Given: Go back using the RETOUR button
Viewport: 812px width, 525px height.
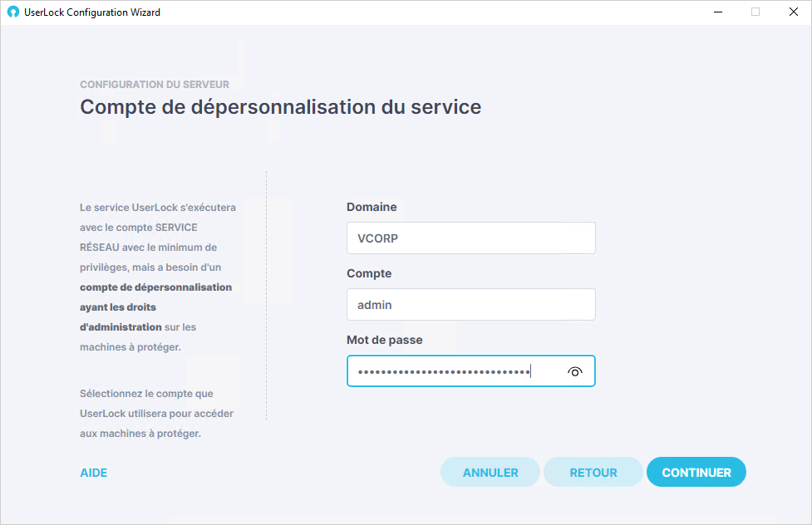Looking at the screenshot, I should coord(593,472).
